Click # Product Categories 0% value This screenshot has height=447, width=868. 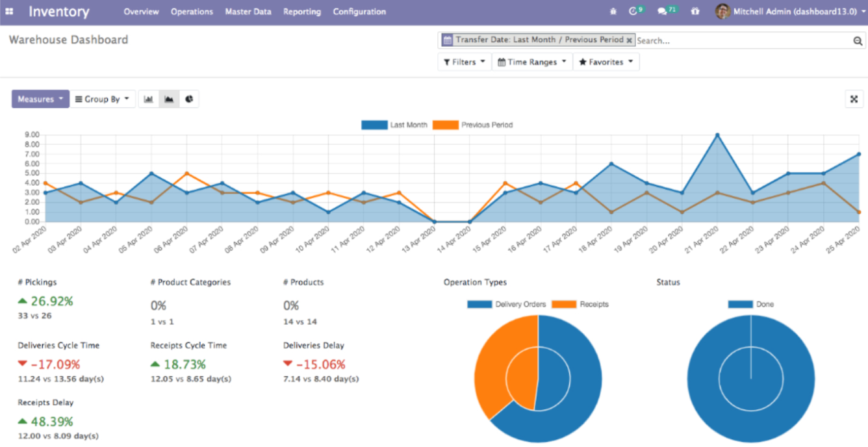tap(159, 305)
